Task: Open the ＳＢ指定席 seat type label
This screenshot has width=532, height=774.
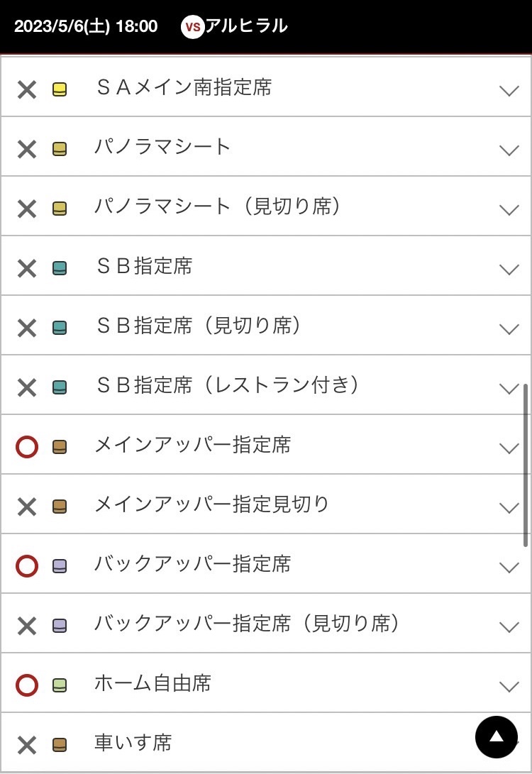Action: [144, 266]
